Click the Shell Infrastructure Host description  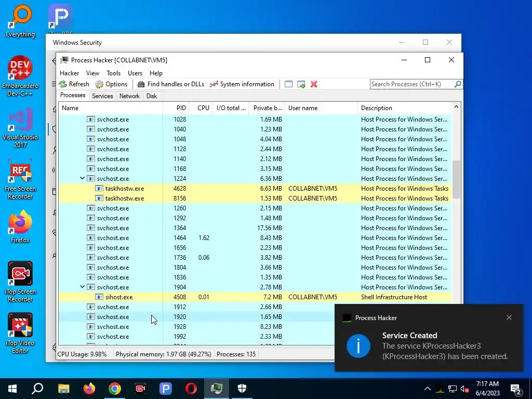click(394, 297)
